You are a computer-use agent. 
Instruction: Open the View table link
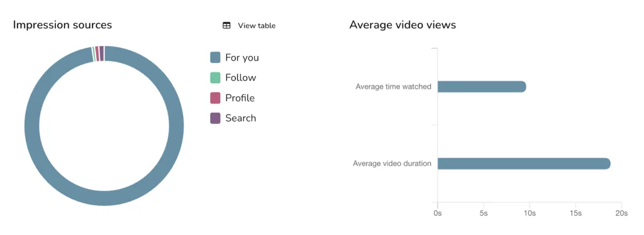pyautogui.click(x=257, y=26)
